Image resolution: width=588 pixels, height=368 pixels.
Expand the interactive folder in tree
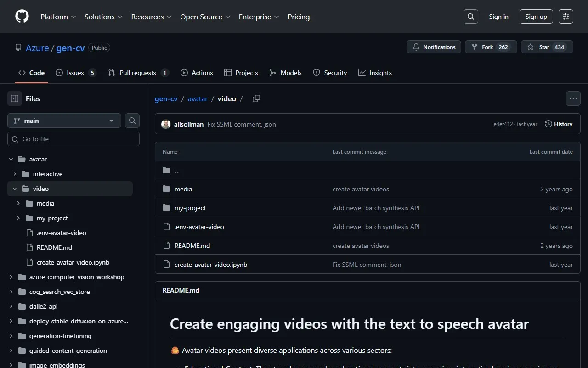coord(15,174)
